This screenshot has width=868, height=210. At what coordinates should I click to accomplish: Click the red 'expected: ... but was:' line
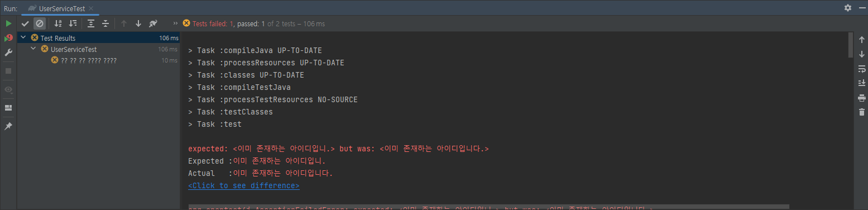(x=339, y=149)
